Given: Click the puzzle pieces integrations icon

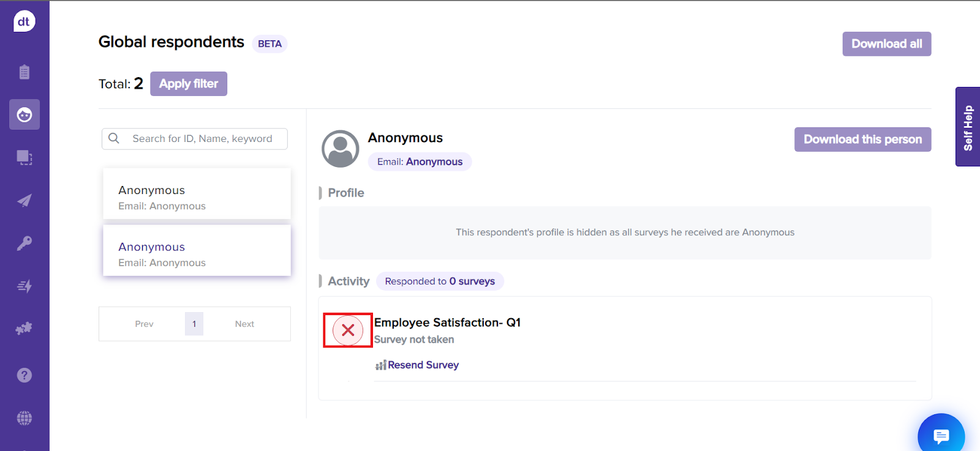Looking at the screenshot, I should pos(24,329).
